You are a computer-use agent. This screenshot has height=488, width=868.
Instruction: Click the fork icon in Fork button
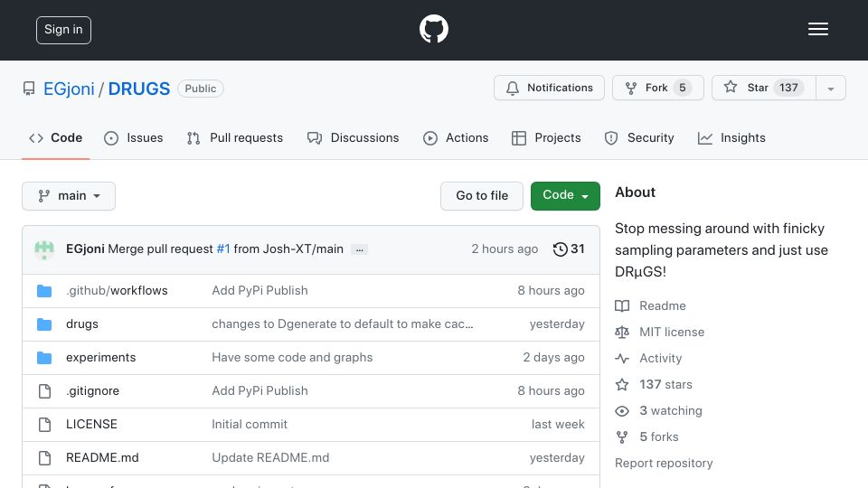[x=630, y=88]
